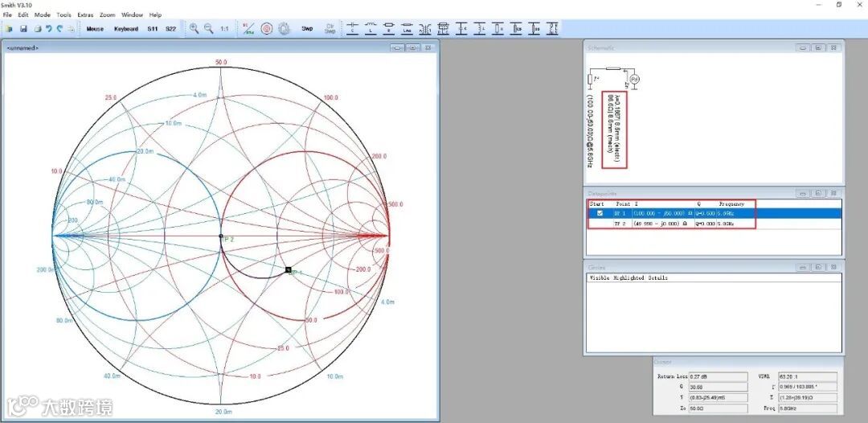The width and height of the screenshot is (868, 423).
Task: Open the Help menu
Action: [x=156, y=15]
